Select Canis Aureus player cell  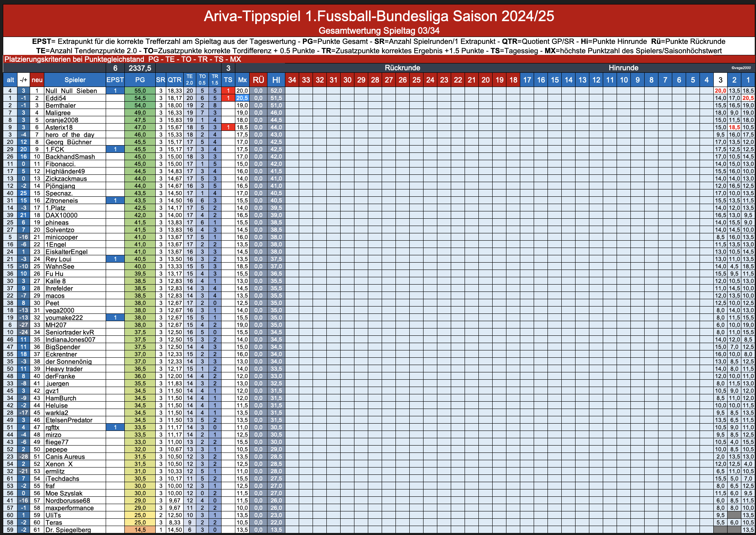click(75, 457)
